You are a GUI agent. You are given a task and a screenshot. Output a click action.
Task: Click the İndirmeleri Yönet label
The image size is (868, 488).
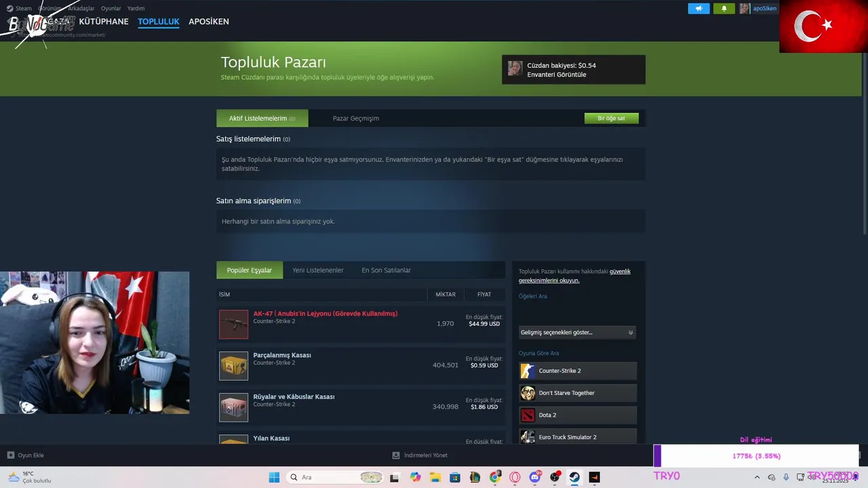426,455
